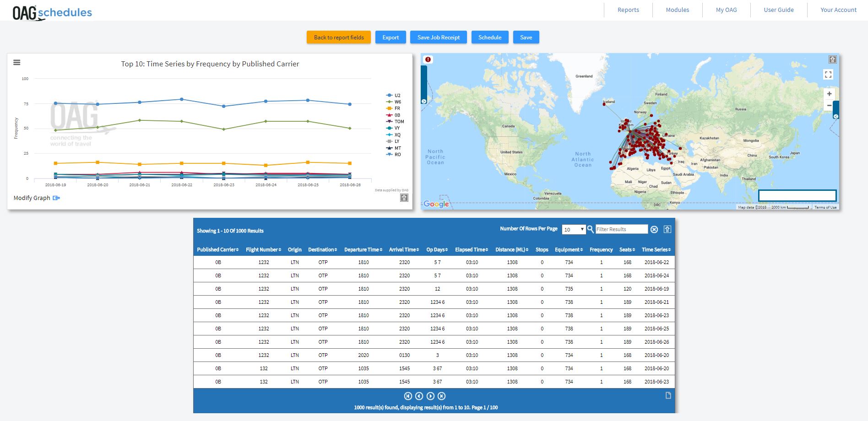Click the red map warning icon

(428, 59)
